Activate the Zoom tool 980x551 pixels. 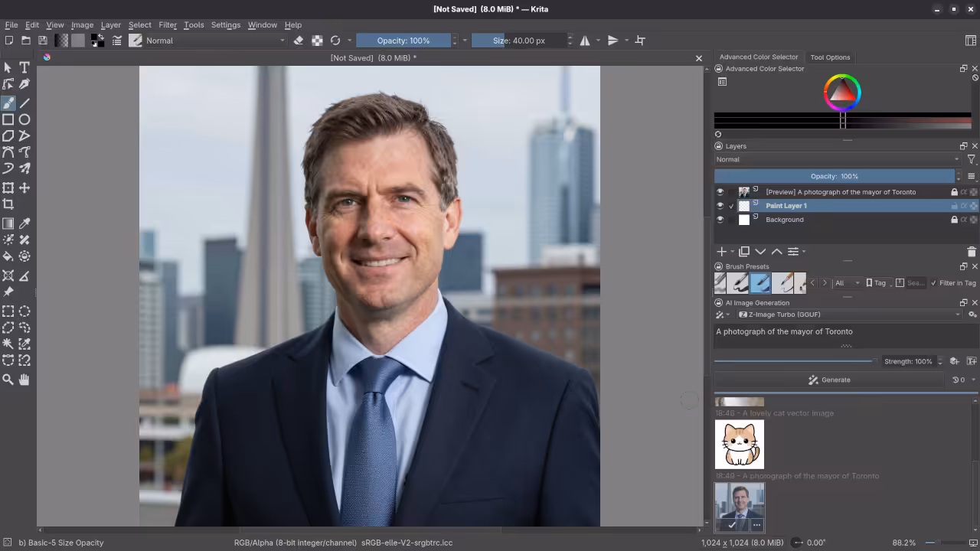[x=9, y=380]
